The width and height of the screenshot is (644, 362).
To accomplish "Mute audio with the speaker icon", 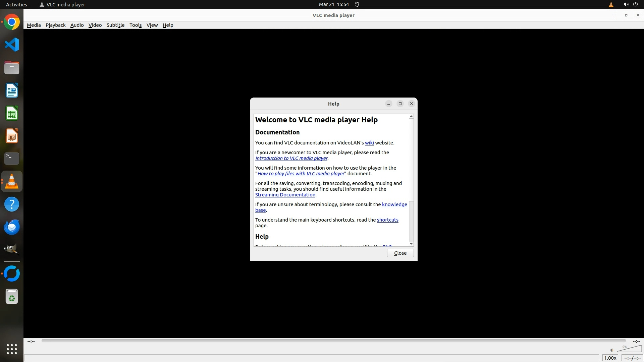I will 612,350.
